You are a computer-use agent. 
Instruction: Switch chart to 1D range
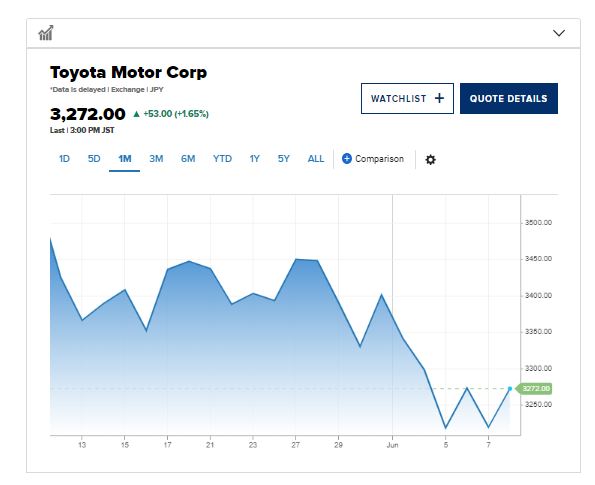click(64, 159)
